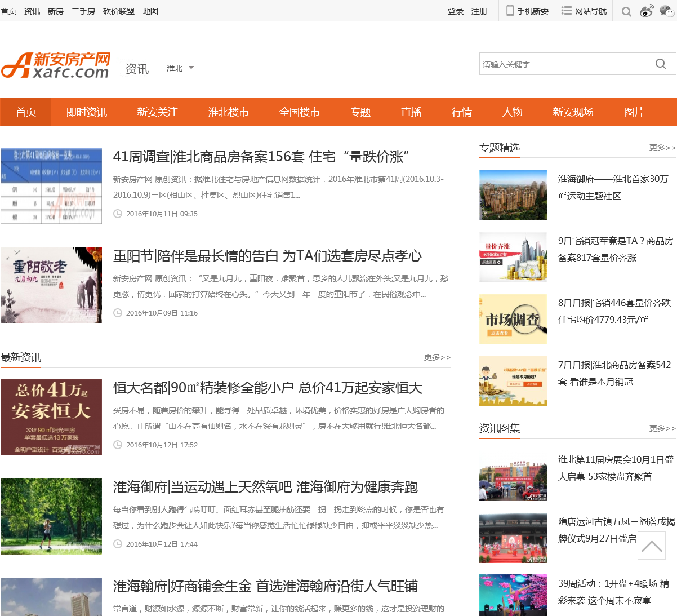677x616 pixels.
Task: Open article 淮海翰府好商铺会生金
Action: (x=265, y=586)
